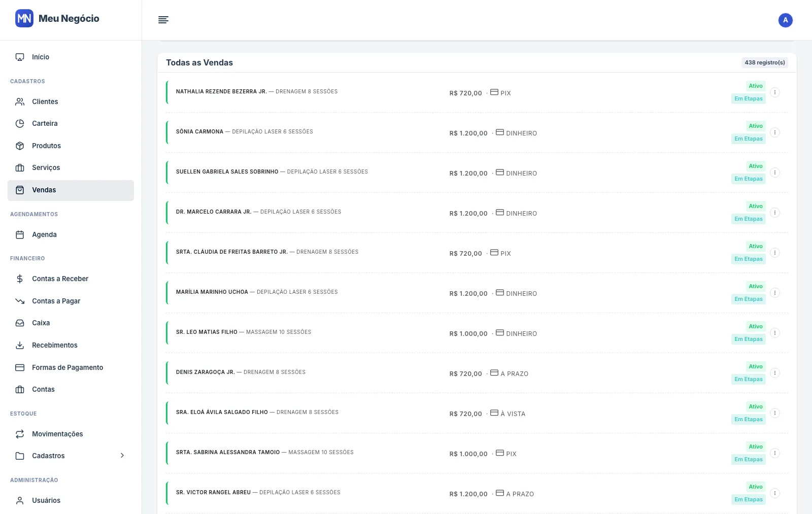
Task: Open three-dot menu for Sra. Eloá Ávila Salgado Filho
Action: click(x=775, y=413)
